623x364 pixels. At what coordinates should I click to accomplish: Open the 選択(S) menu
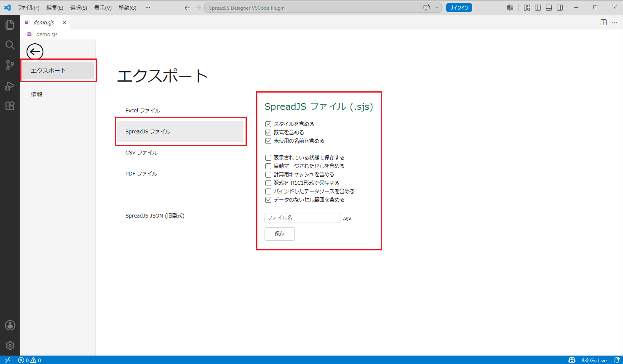(x=79, y=8)
